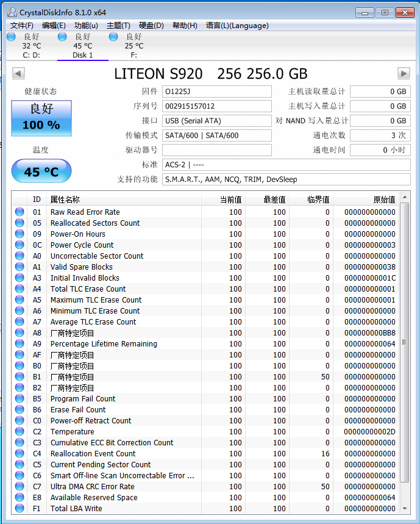Click status orb of Uncorrectable Sector Count
Image resolution: width=420 pixels, height=524 pixels.
click(x=20, y=256)
